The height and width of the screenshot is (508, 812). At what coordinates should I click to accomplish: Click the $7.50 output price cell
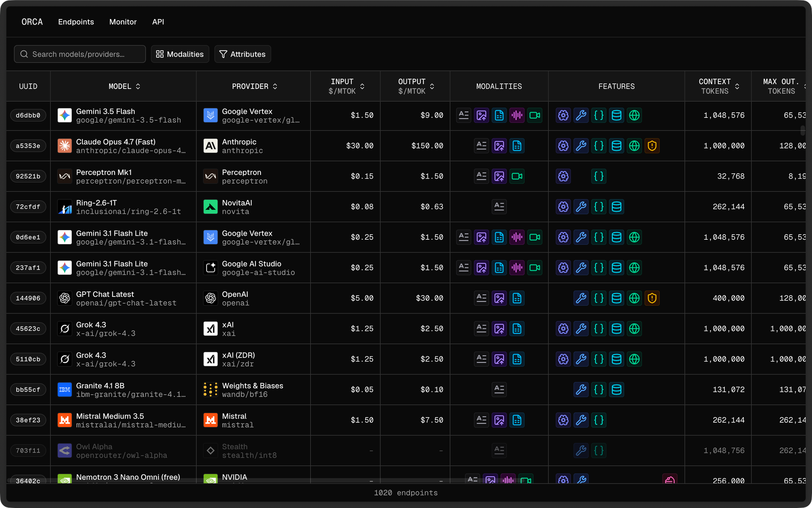pos(432,420)
